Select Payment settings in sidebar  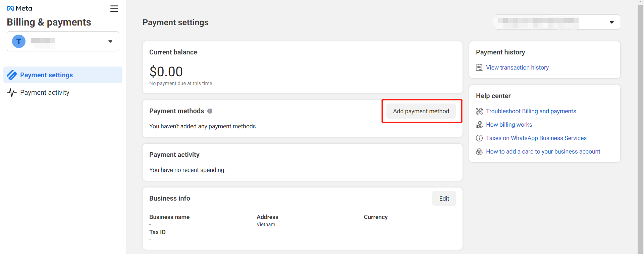pos(46,75)
